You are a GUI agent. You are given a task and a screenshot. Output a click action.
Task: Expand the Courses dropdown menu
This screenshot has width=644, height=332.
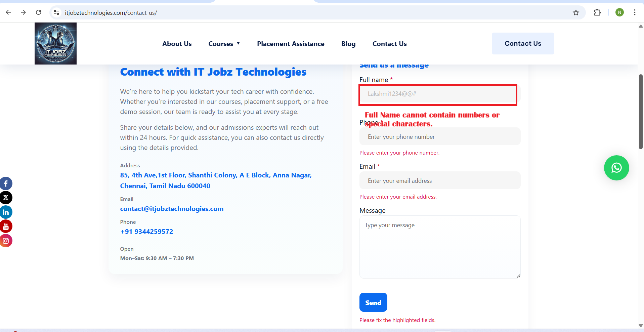coord(224,44)
